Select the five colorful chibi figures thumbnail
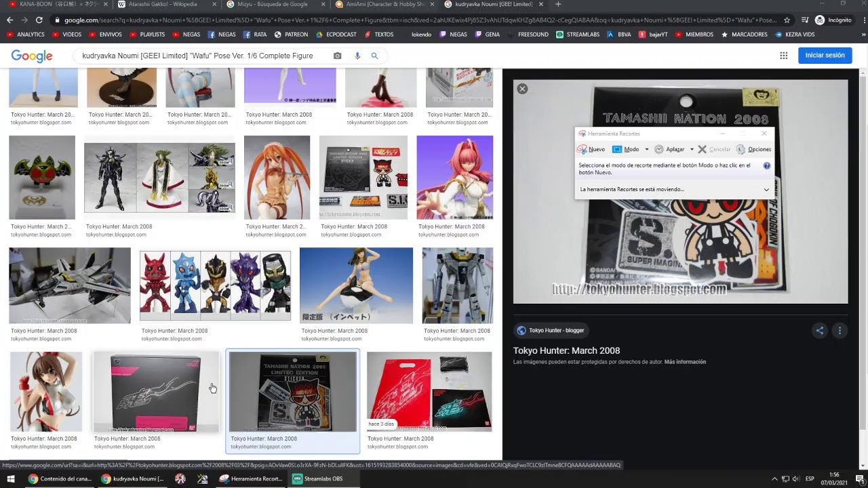 pos(215,285)
